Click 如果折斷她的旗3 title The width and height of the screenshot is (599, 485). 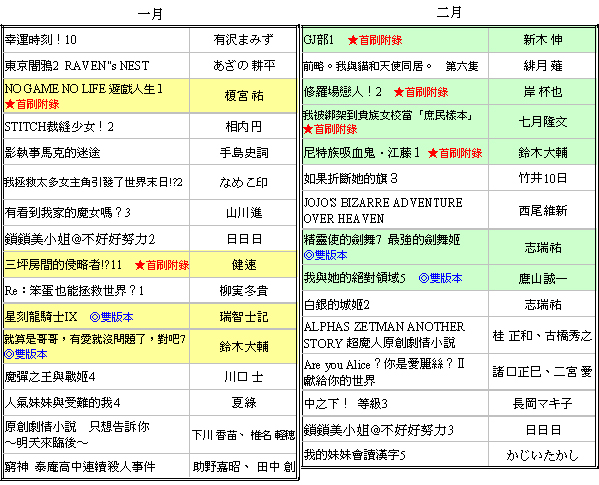point(351,178)
